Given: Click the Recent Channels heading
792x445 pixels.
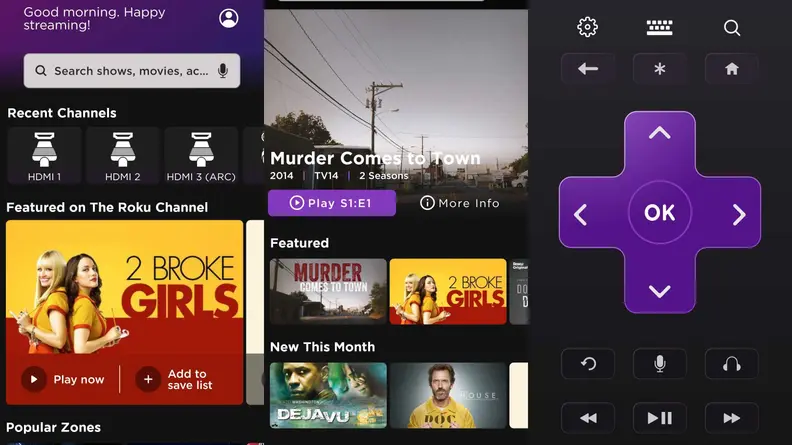Looking at the screenshot, I should click(x=62, y=113).
